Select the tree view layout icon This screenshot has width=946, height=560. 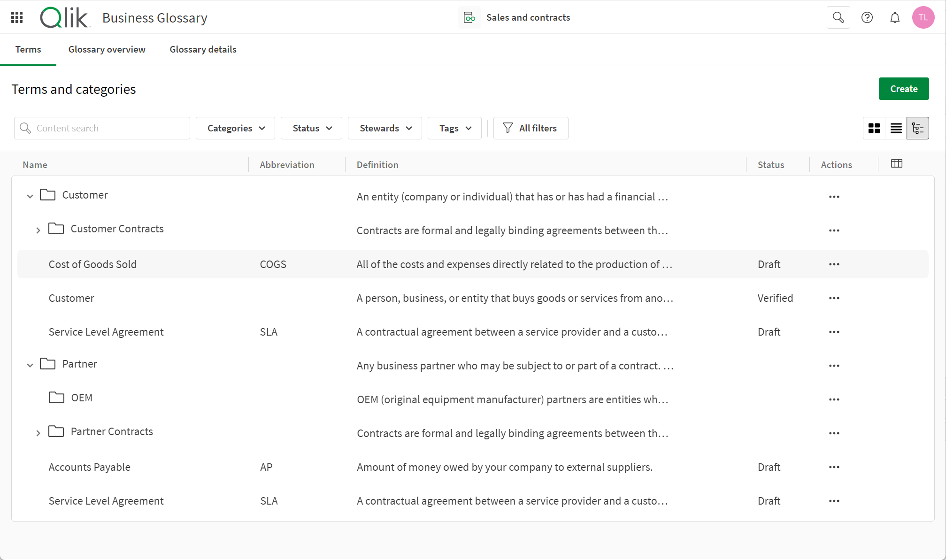pyautogui.click(x=918, y=128)
